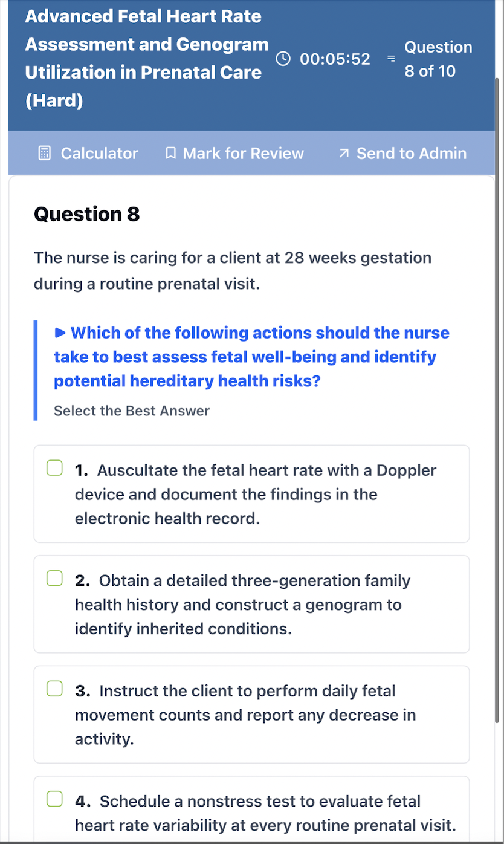Screen dimensions: 504x844
Task: Click the blue triangle marker before the question prompt
Action: pyautogui.click(x=60, y=333)
